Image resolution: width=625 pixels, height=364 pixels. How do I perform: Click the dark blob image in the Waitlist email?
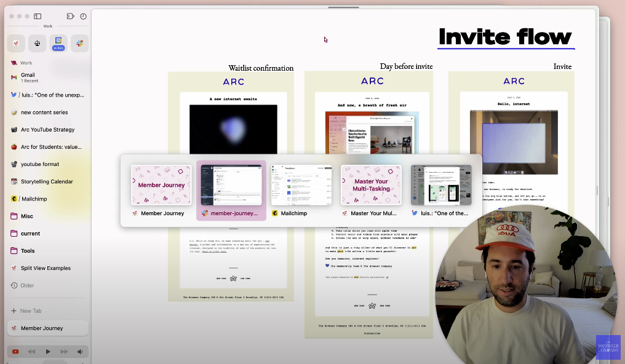pos(233,130)
